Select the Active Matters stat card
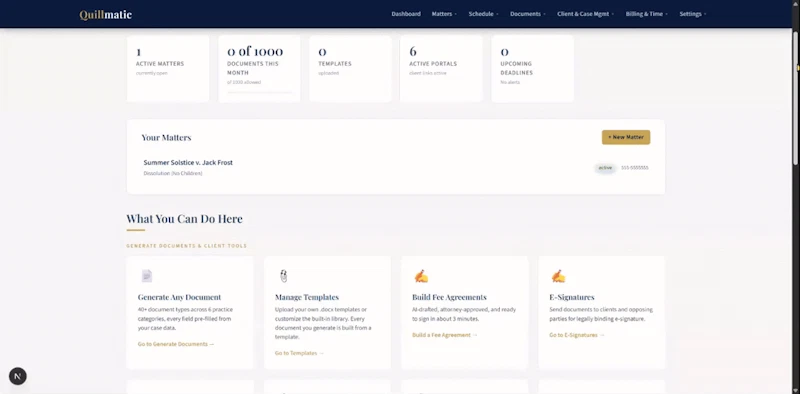This screenshot has width=800, height=394. 168,68
